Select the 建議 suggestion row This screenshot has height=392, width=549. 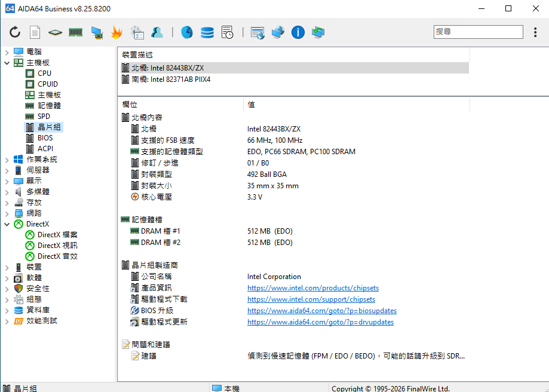pyautogui.click(x=294, y=356)
